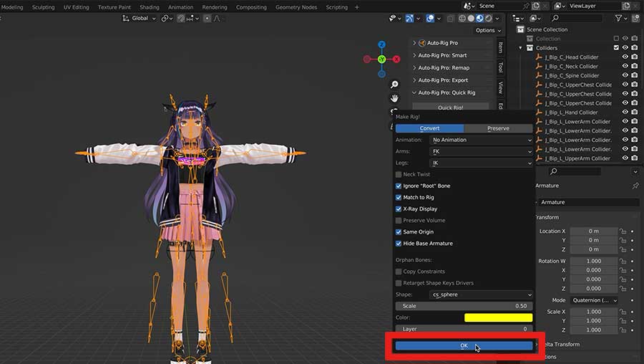This screenshot has height=364, width=644.
Task: Open the Global transform orientation dropdown
Action: point(140,19)
